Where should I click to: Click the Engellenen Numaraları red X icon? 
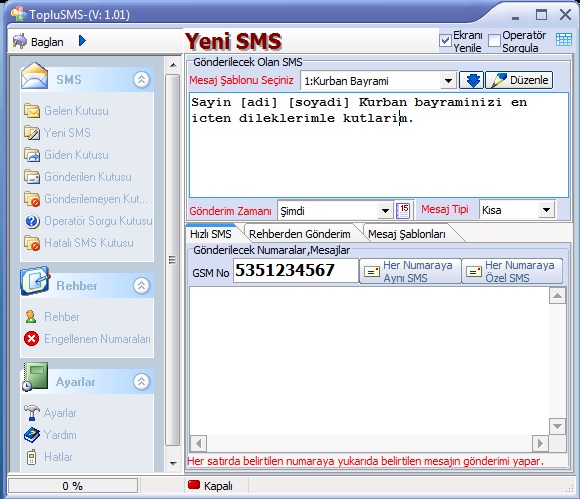(x=31, y=338)
